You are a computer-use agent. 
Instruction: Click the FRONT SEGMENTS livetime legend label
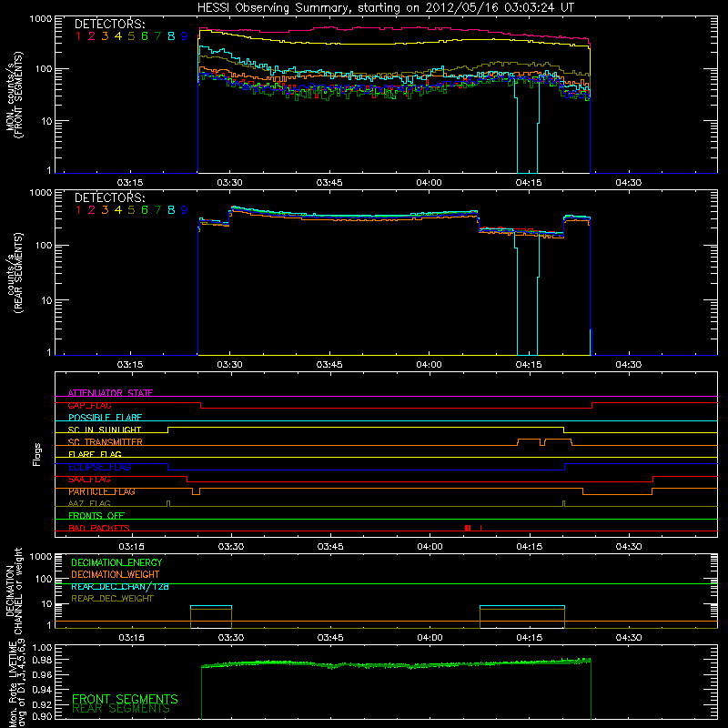[125, 699]
